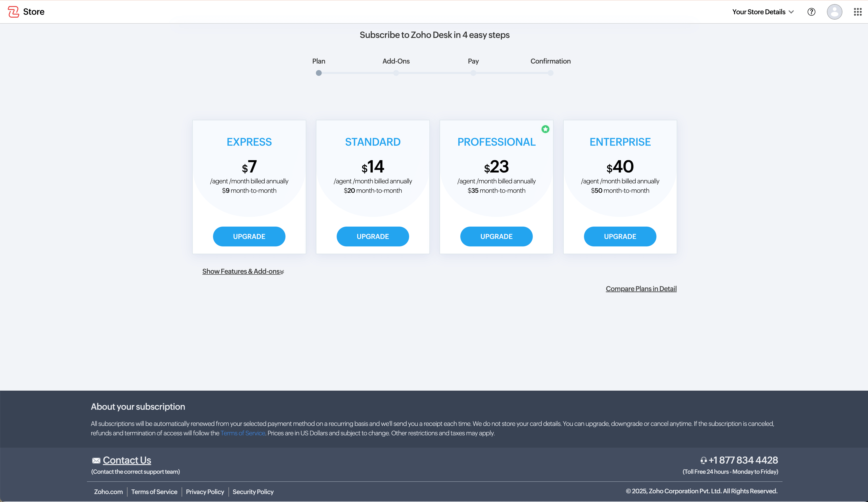Open the help question mark icon
The width and height of the screenshot is (868, 502).
(811, 12)
